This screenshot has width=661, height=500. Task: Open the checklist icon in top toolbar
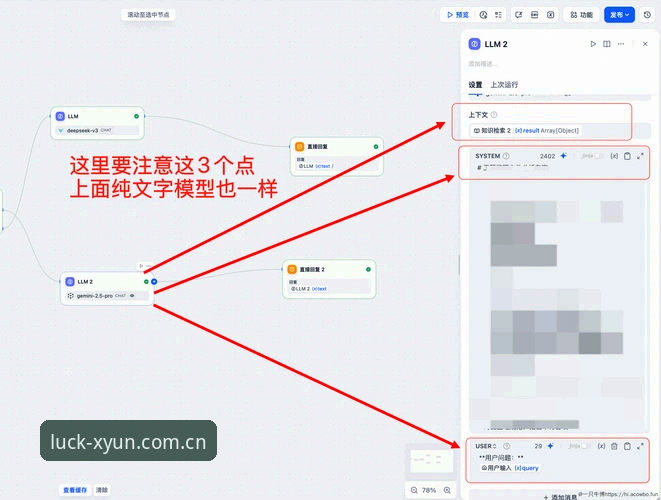click(498, 15)
